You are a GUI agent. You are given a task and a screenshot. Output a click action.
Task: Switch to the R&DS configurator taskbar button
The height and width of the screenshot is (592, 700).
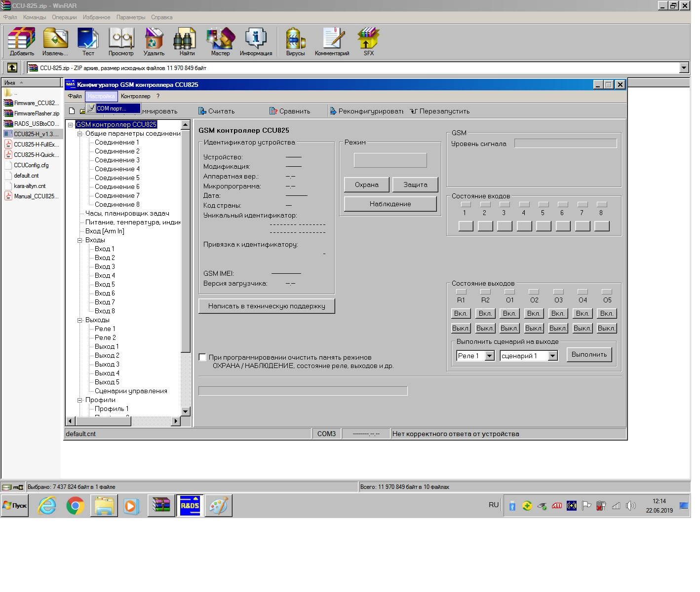(190, 506)
